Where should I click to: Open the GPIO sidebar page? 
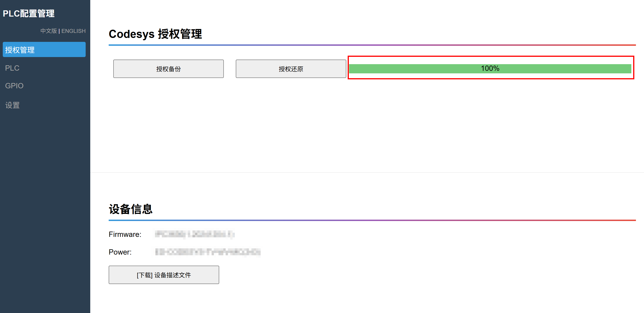click(x=14, y=86)
